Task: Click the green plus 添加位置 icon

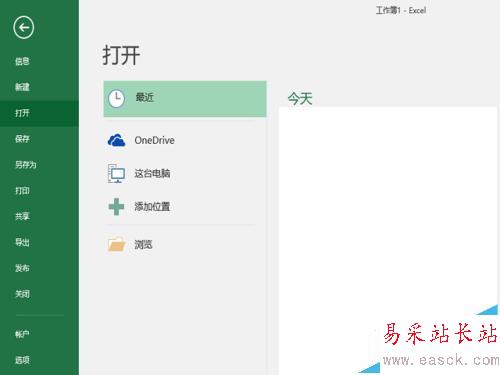Action: [x=116, y=207]
